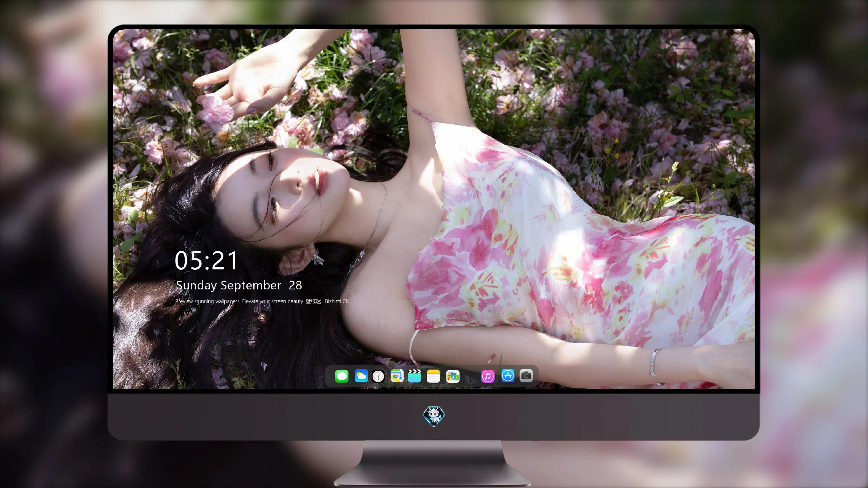Click the 'Preview stunning wallpapers' tagline text
Image resolution: width=868 pixels, height=488 pixels.
tap(262, 301)
